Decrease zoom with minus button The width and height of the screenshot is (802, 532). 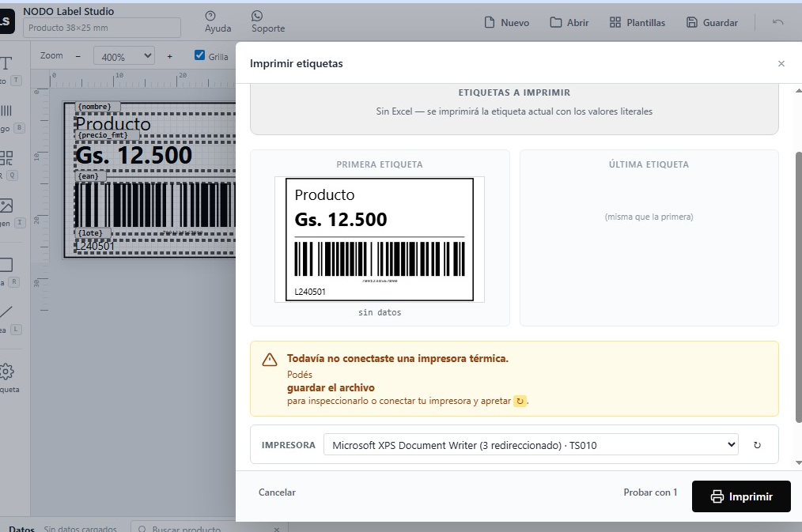click(x=78, y=56)
